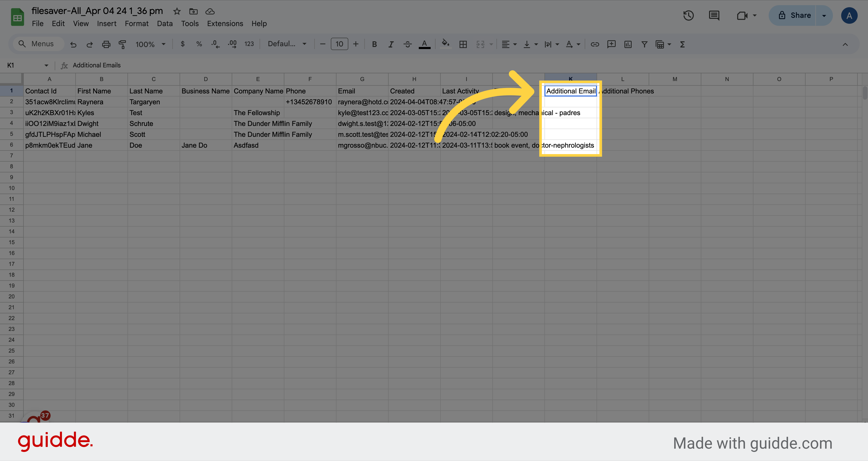Open version history clock icon
The height and width of the screenshot is (461, 868).
tap(688, 15)
